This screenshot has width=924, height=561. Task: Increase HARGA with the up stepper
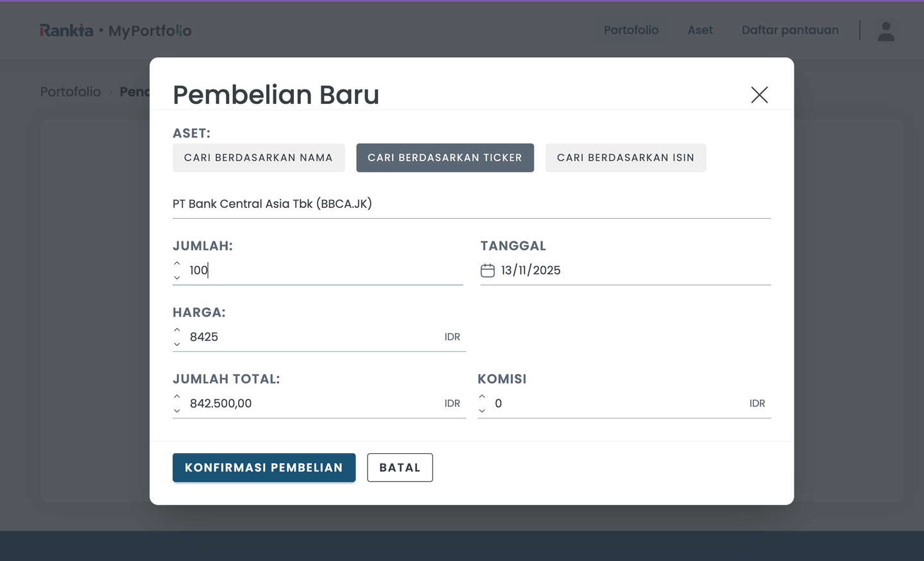click(x=176, y=329)
